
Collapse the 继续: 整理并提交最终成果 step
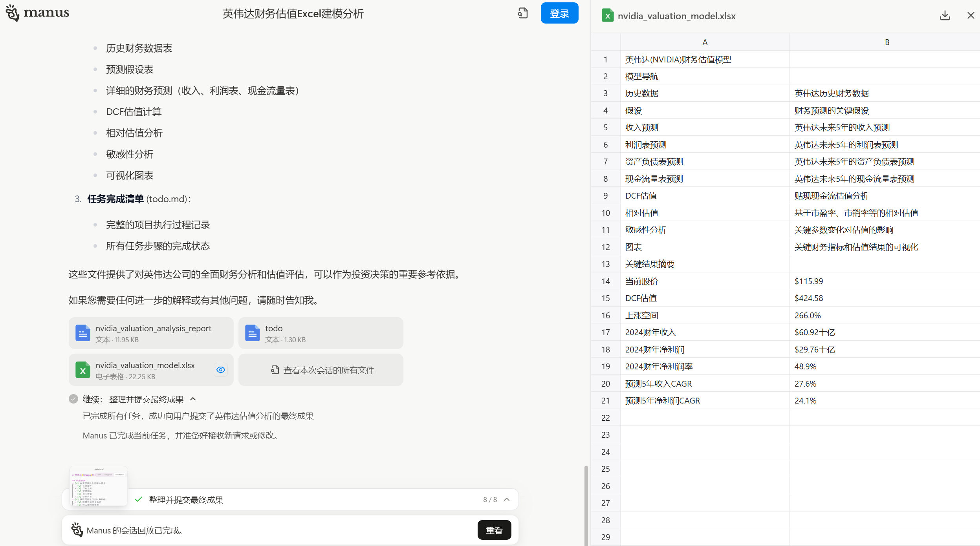click(x=193, y=399)
